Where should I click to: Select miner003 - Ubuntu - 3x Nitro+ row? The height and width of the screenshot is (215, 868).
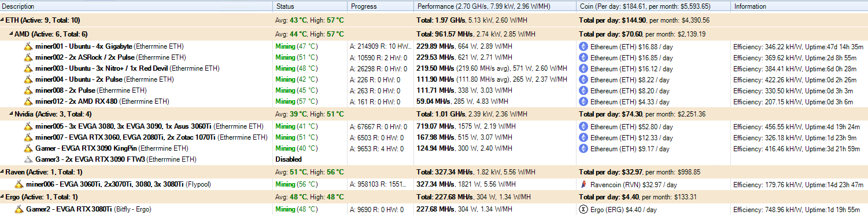(127, 68)
